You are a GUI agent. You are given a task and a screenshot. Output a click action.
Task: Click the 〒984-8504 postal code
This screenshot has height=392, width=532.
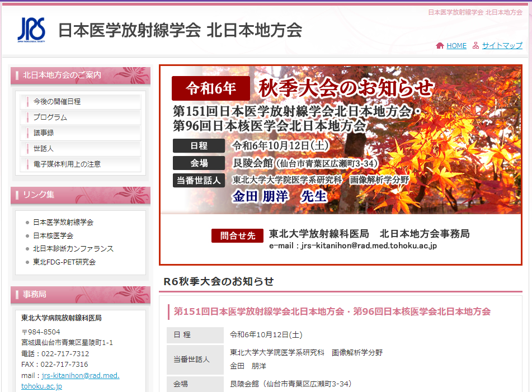coord(41,332)
